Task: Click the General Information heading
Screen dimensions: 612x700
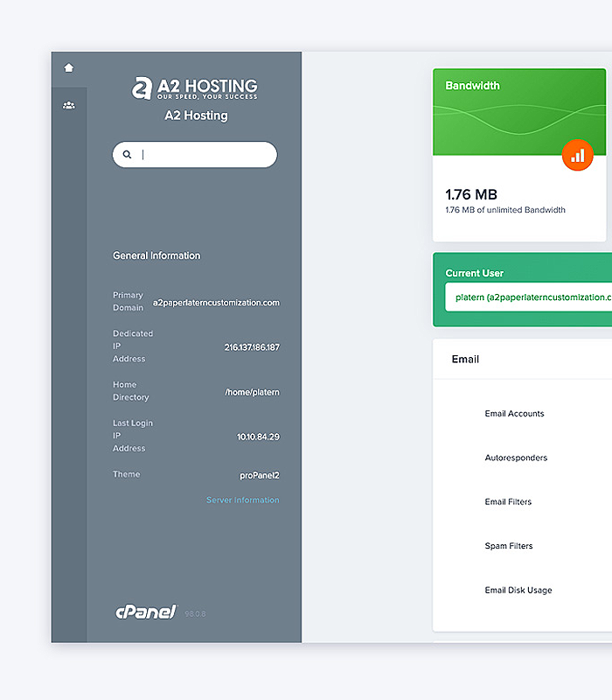Action: [x=156, y=255]
